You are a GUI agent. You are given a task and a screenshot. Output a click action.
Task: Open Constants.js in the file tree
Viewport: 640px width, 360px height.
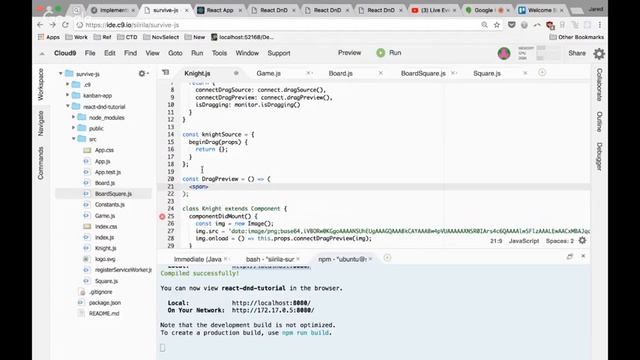(109, 204)
